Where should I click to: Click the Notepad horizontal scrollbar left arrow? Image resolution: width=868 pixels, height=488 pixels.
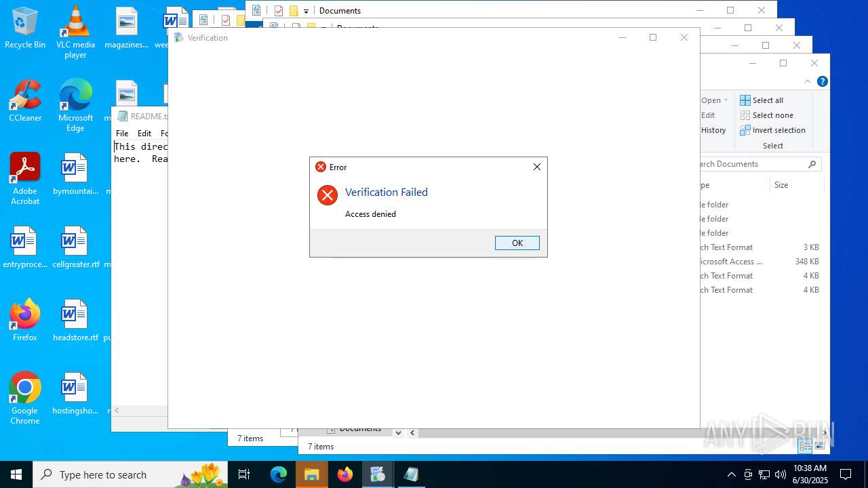pyautogui.click(x=117, y=411)
